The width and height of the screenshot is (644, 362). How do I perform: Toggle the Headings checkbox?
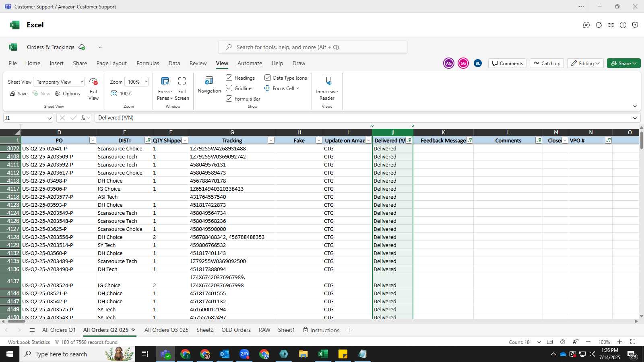click(x=229, y=78)
